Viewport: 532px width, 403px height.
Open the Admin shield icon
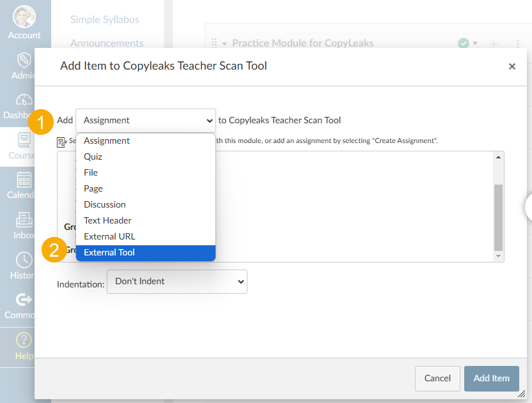click(x=24, y=60)
